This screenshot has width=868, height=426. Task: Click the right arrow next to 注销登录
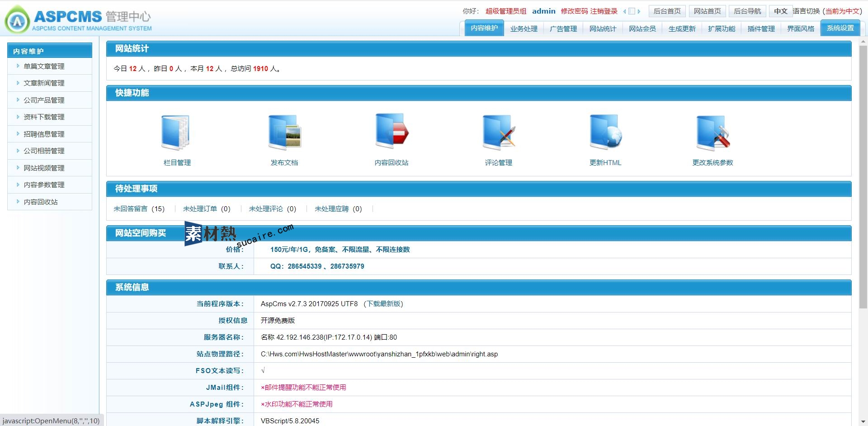639,12
